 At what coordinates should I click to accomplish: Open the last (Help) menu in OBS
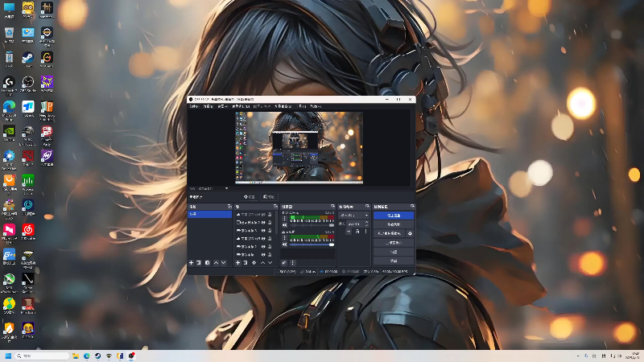pyautogui.click(x=316, y=106)
